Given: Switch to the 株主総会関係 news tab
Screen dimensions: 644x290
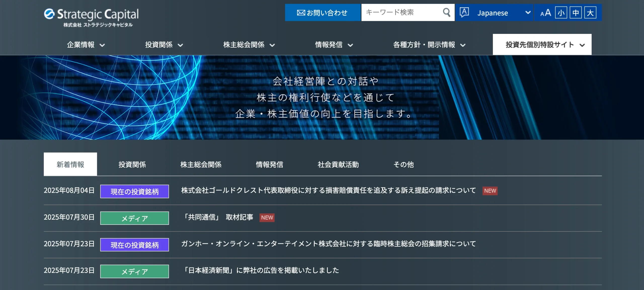Looking at the screenshot, I should (201, 164).
